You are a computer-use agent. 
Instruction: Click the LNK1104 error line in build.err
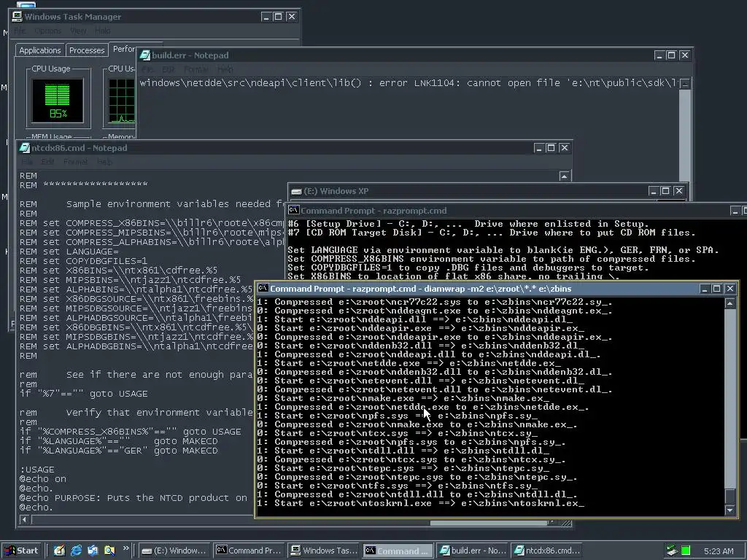point(408,83)
